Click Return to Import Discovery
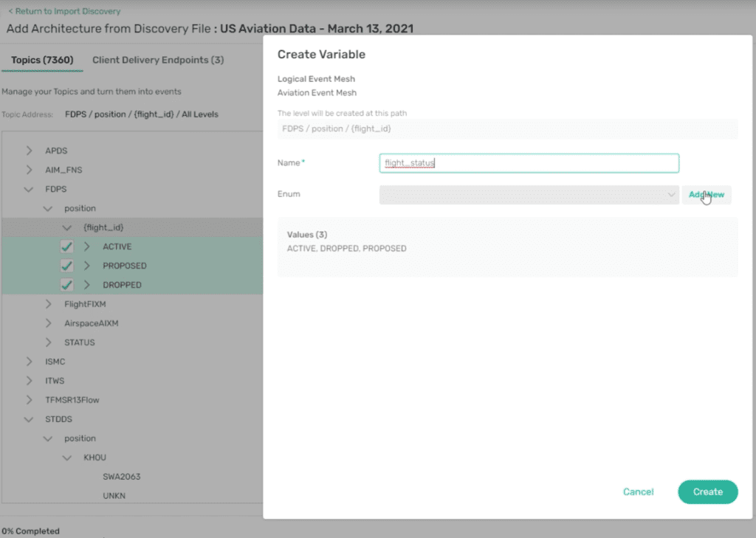 coord(63,11)
